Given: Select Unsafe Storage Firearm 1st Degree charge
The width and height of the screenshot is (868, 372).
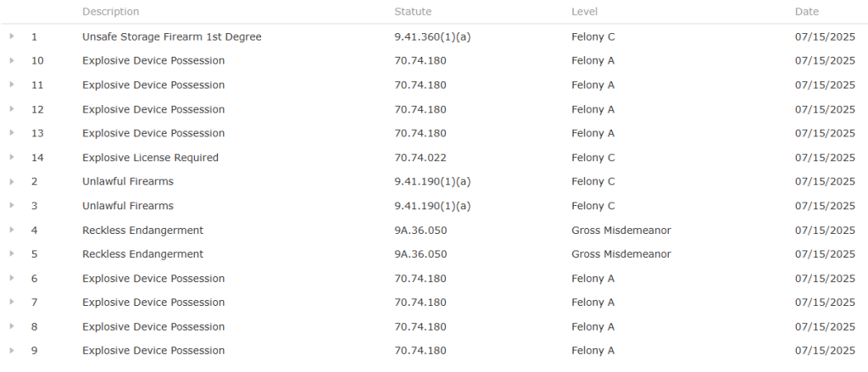Looking at the screenshot, I should tap(171, 37).
